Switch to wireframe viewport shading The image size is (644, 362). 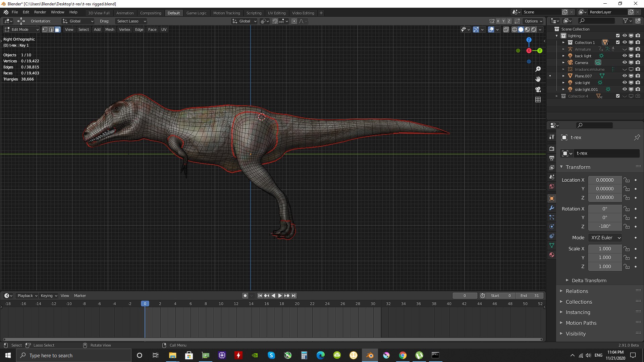pyautogui.click(x=515, y=29)
